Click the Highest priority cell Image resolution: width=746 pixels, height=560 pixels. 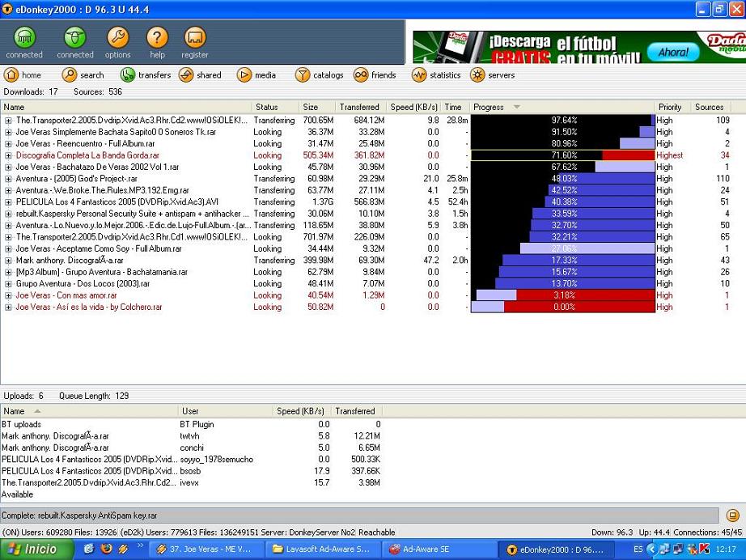tap(669, 155)
